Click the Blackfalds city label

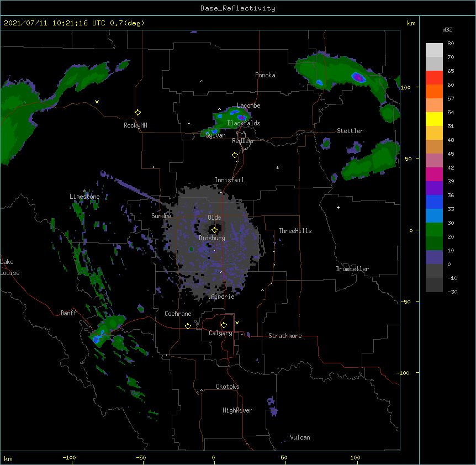click(244, 123)
